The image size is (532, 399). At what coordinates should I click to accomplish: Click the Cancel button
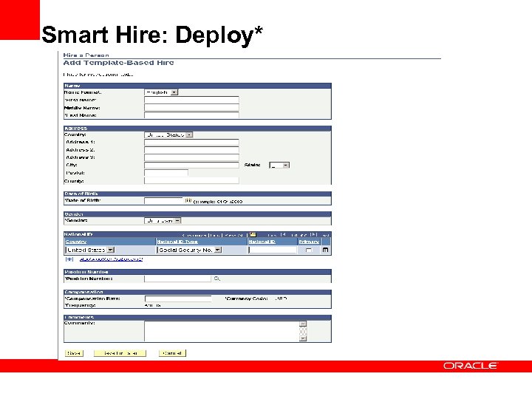point(172,353)
